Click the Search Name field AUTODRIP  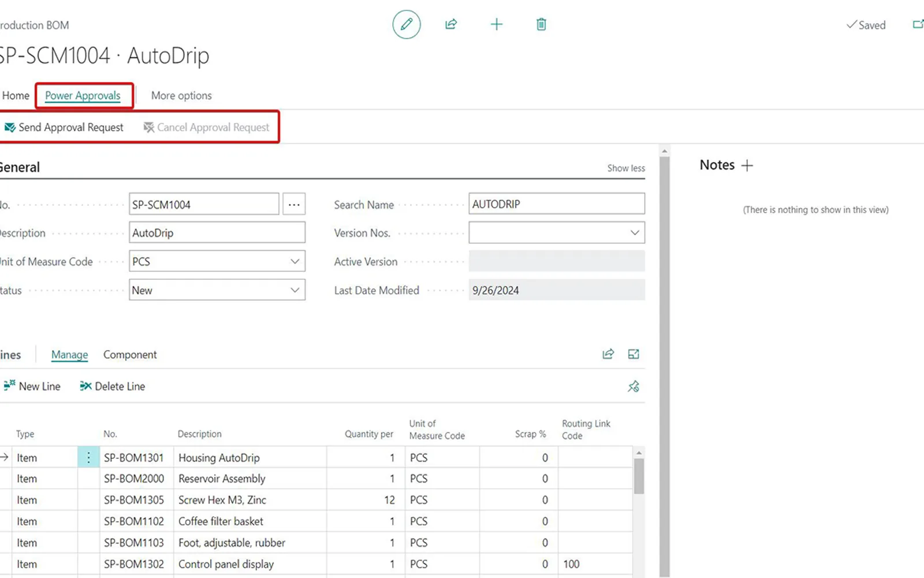click(x=557, y=204)
